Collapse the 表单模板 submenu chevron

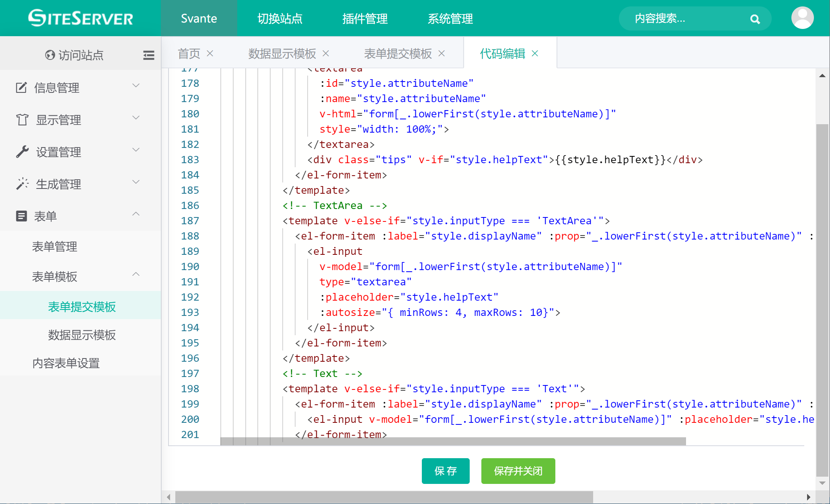tap(136, 275)
